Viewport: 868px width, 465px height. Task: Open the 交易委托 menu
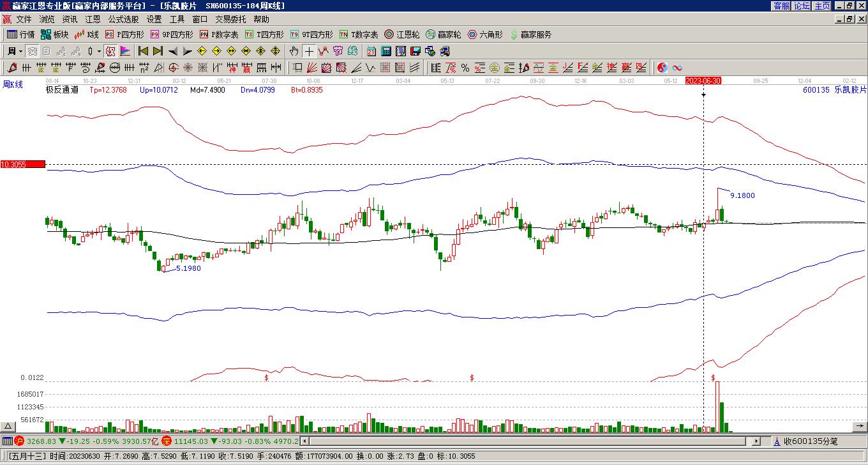pyautogui.click(x=230, y=19)
